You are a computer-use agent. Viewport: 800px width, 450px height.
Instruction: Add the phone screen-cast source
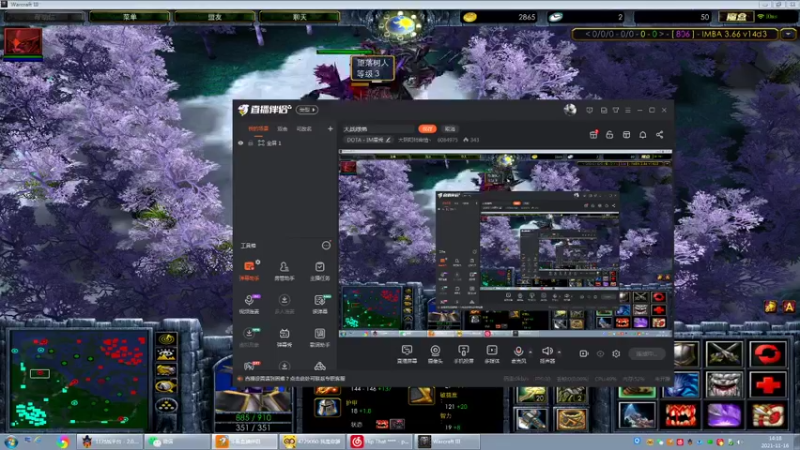pyautogui.click(x=463, y=354)
